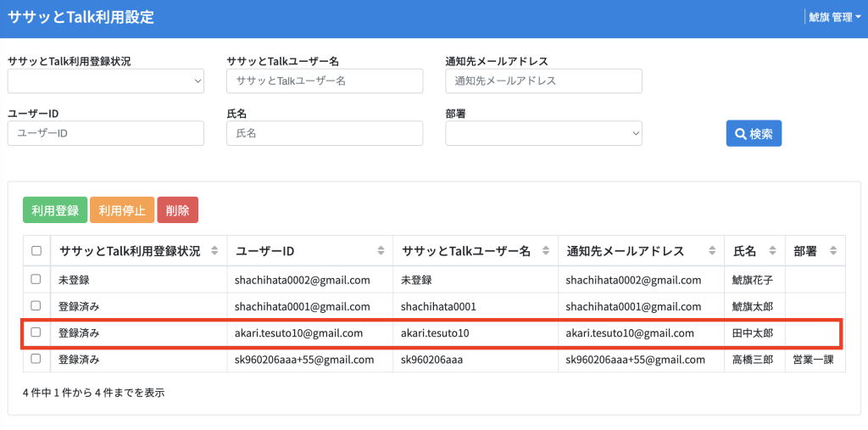Screen dimensions: 868x430
Task: Click the user name cell sk960206aaa
Action: pyautogui.click(x=431, y=360)
